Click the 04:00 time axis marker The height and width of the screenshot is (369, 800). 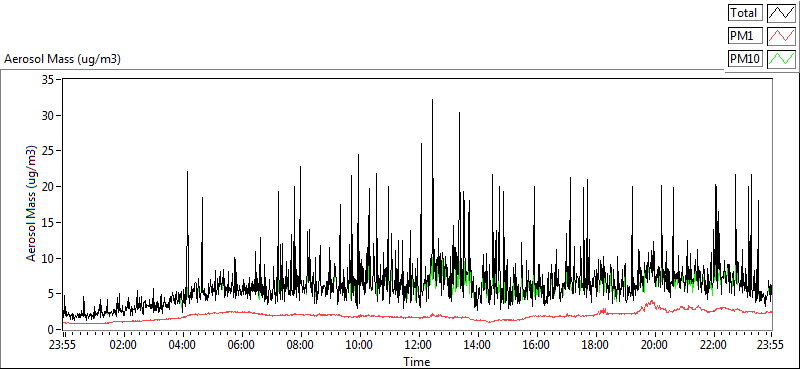pos(182,344)
